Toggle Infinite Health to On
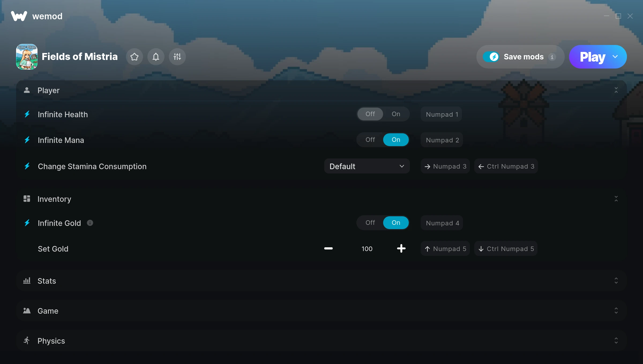 click(395, 114)
